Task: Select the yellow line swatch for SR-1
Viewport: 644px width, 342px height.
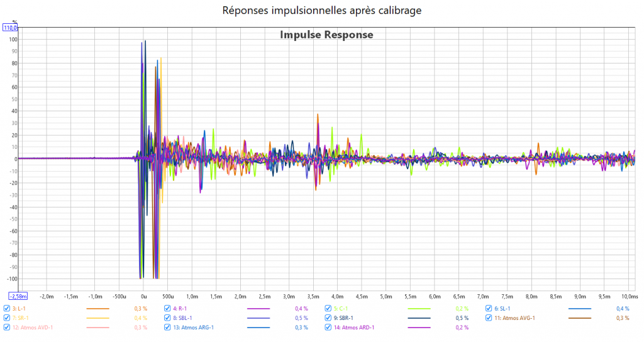Action: point(97,318)
